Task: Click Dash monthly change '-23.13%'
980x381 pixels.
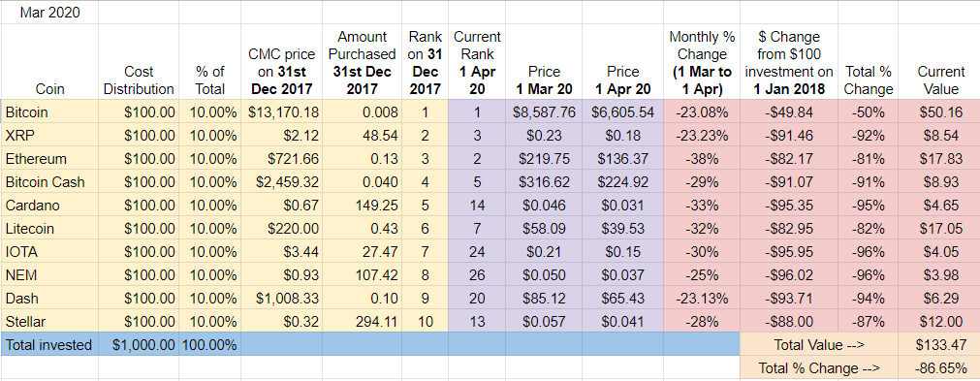Action: [701, 299]
